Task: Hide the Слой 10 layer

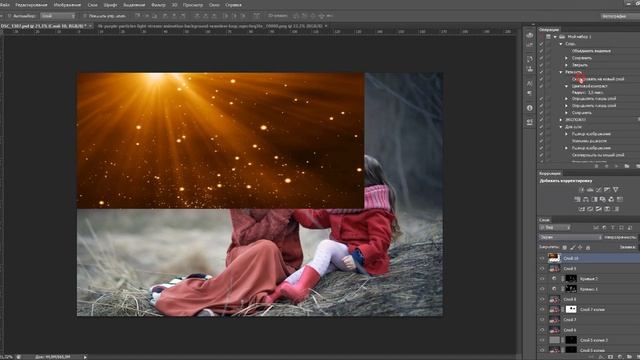Action: (542, 258)
